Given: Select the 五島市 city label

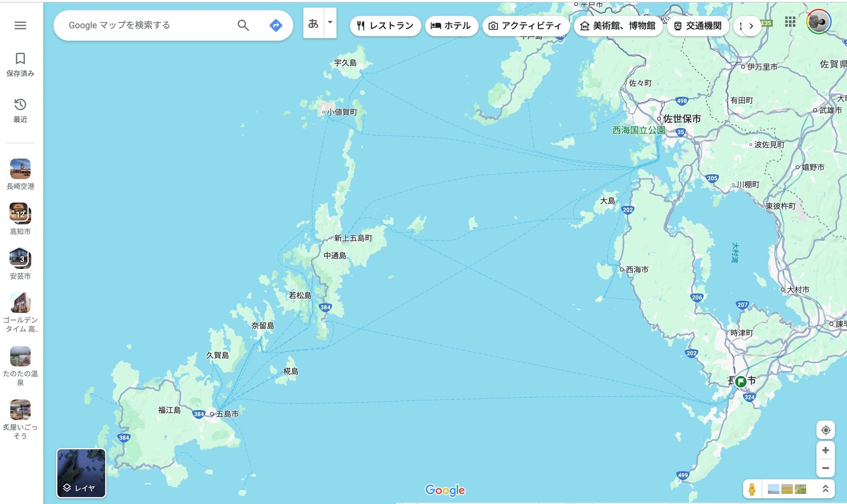Looking at the screenshot, I should pyautogui.click(x=227, y=414).
